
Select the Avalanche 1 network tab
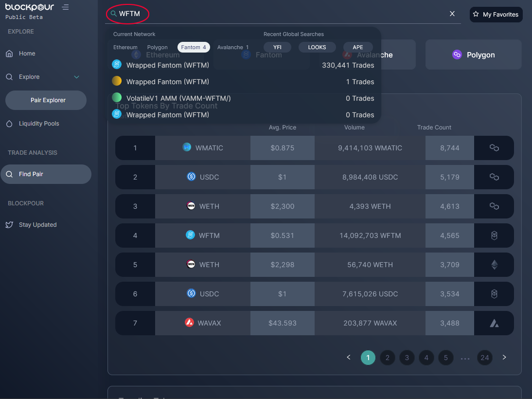coord(233,47)
